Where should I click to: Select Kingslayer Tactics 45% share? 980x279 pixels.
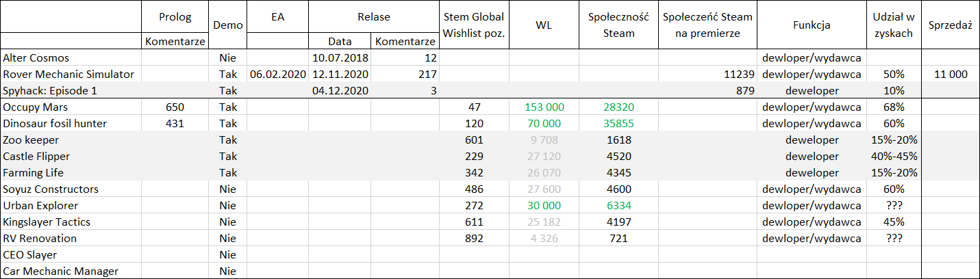894,222
